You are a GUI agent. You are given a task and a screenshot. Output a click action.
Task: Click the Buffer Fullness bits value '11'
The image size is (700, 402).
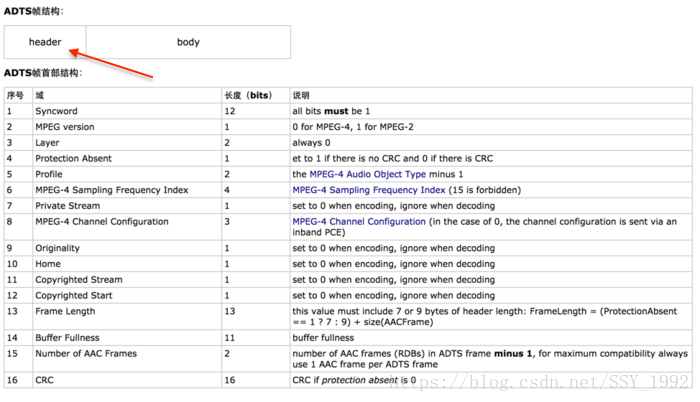pos(229,338)
